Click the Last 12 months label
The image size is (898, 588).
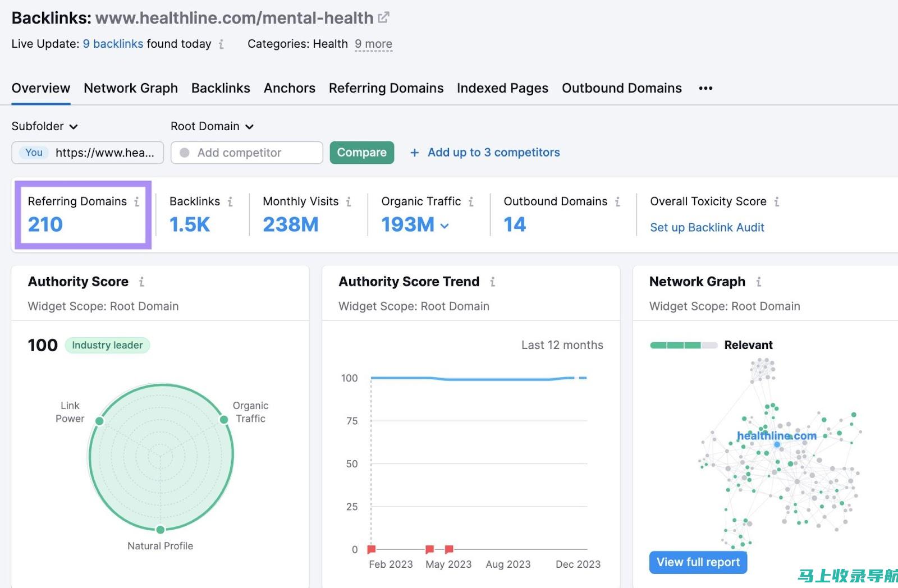[x=562, y=345]
